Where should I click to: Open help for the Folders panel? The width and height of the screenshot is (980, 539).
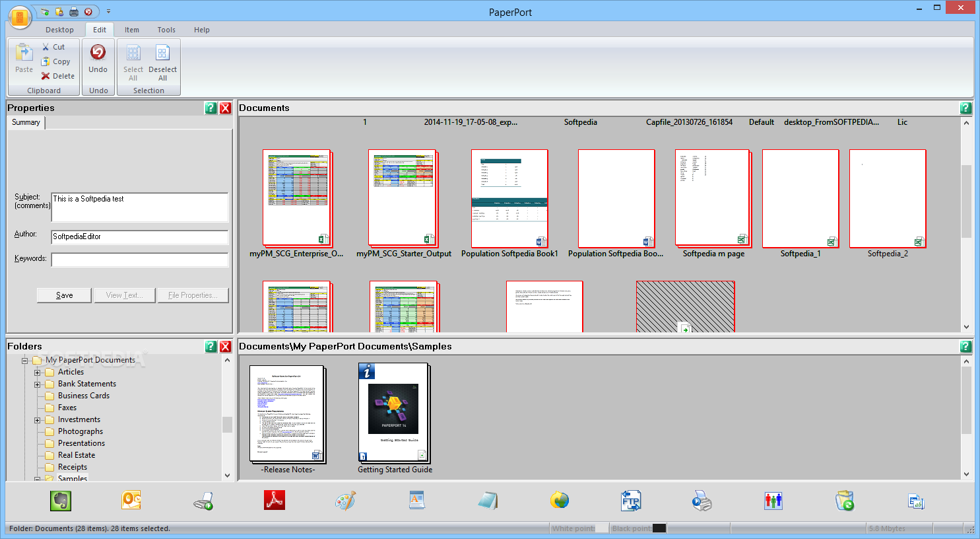[211, 347]
